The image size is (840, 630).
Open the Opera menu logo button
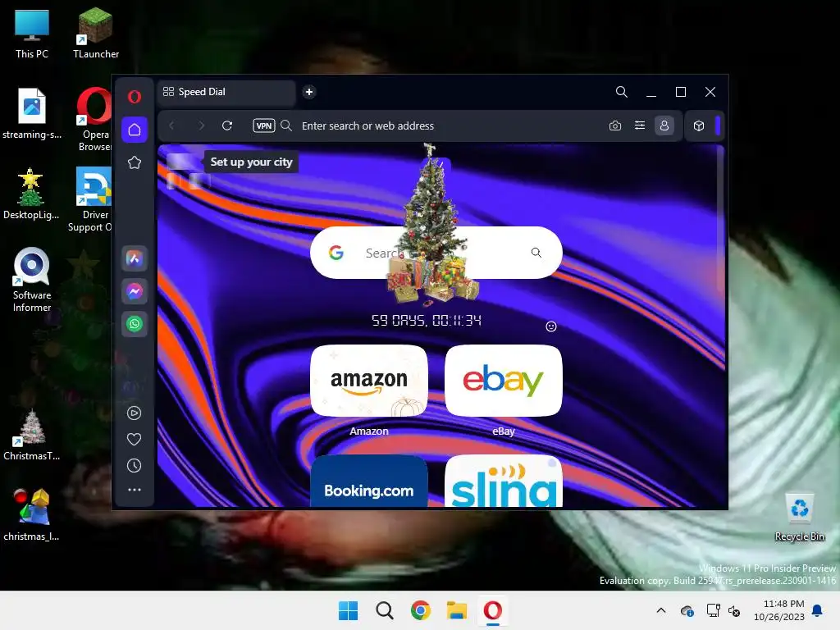pyautogui.click(x=135, y=97)
